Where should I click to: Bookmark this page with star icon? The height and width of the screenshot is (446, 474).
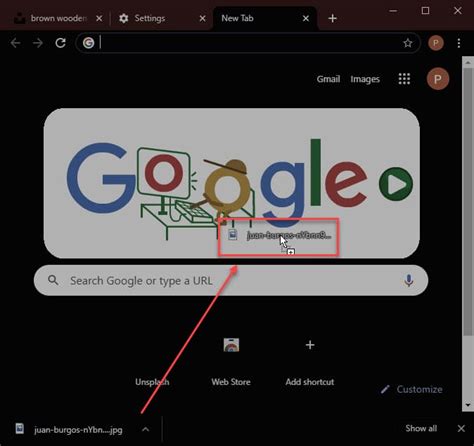click(x=408, y=43)
